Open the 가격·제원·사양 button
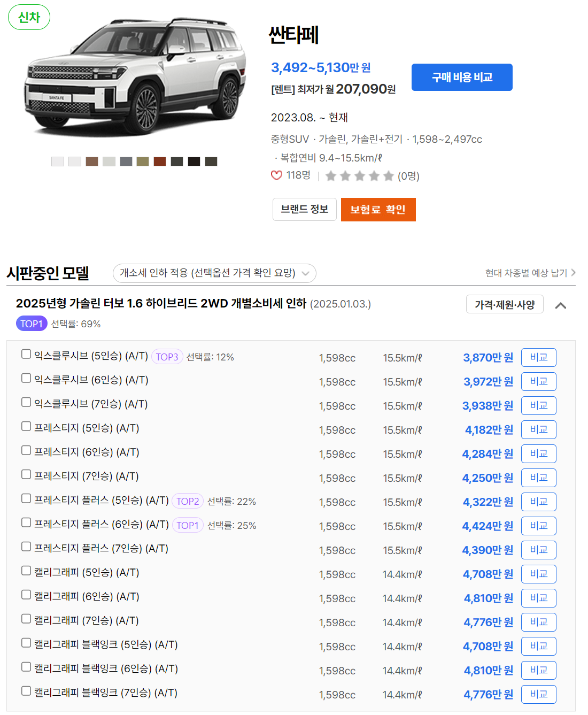588x715 pixels. click(505, 304)
